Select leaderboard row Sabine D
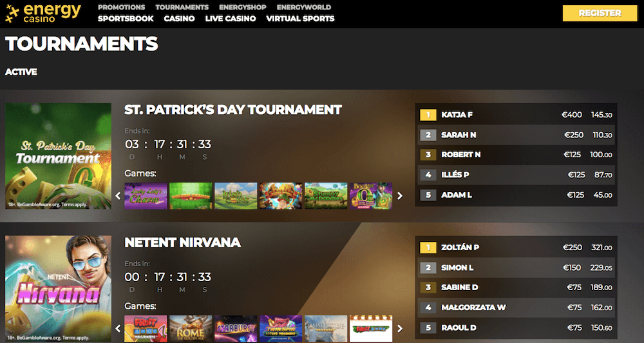 pos(516,288)
